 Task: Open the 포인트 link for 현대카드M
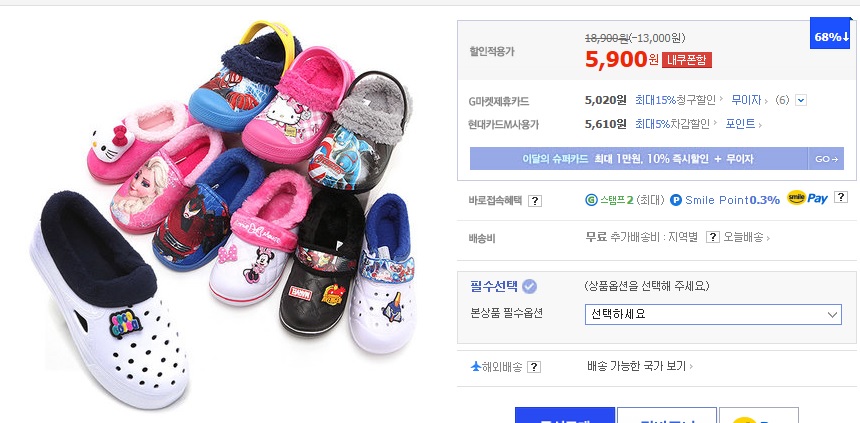pos(742,124)
